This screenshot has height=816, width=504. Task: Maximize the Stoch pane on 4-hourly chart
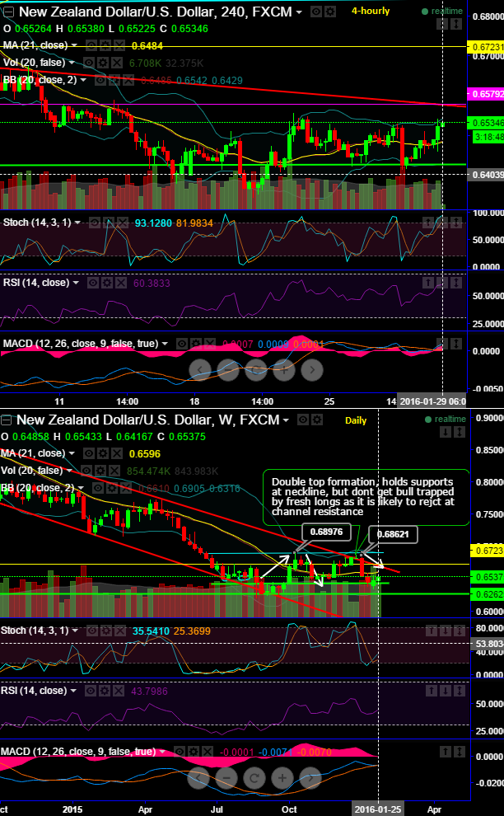pos(456,223)
